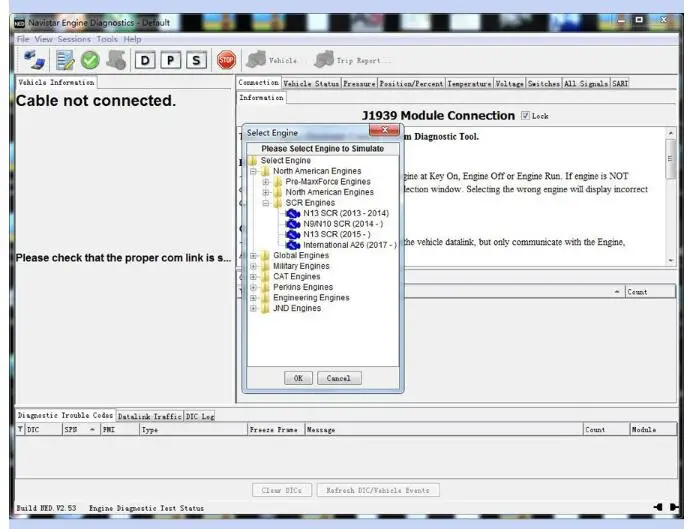Click the Clear DTCs button
The height and width of the screenshot is (529, 688).
coord(282,490)
